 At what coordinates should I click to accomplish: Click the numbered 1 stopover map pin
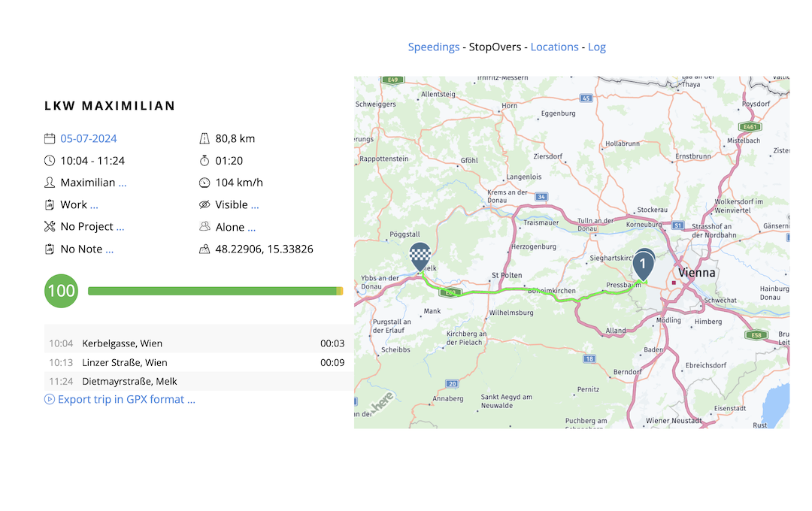[643, 265]
